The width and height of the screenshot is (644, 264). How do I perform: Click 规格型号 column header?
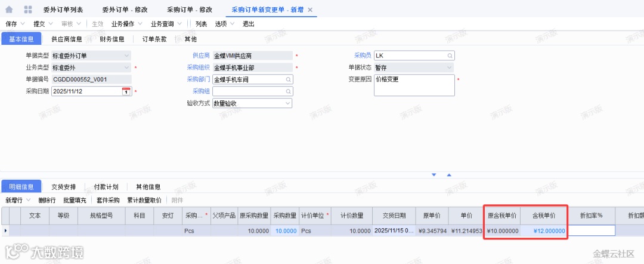click(x=101, y=216)
